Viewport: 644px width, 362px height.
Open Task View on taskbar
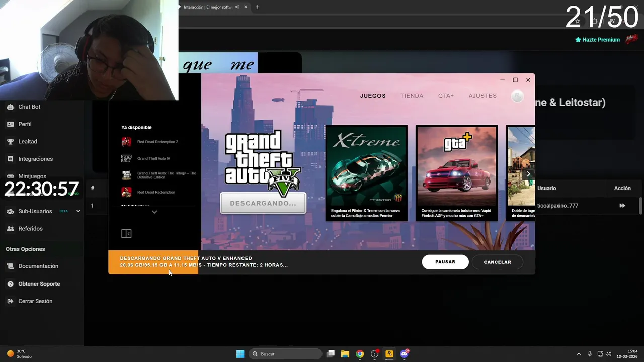(x=331, y=354)
